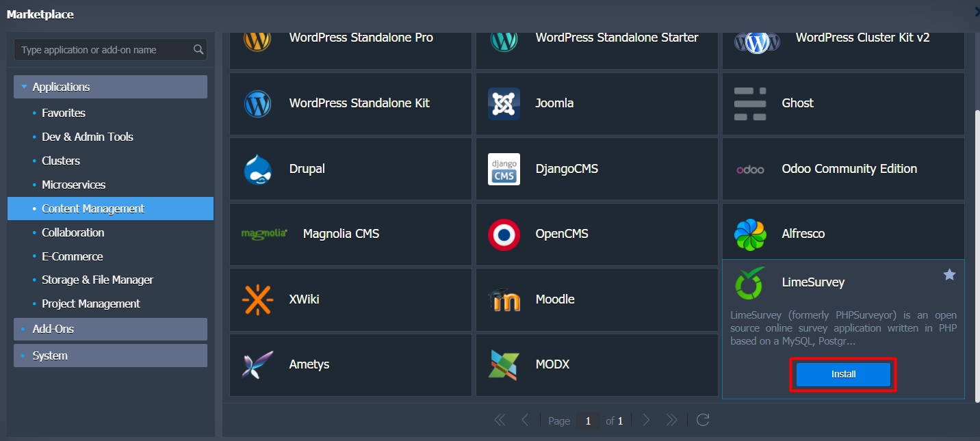Click the XWiki title text
The height and width of the screenshot is (441, 980).
coord(305,299)
